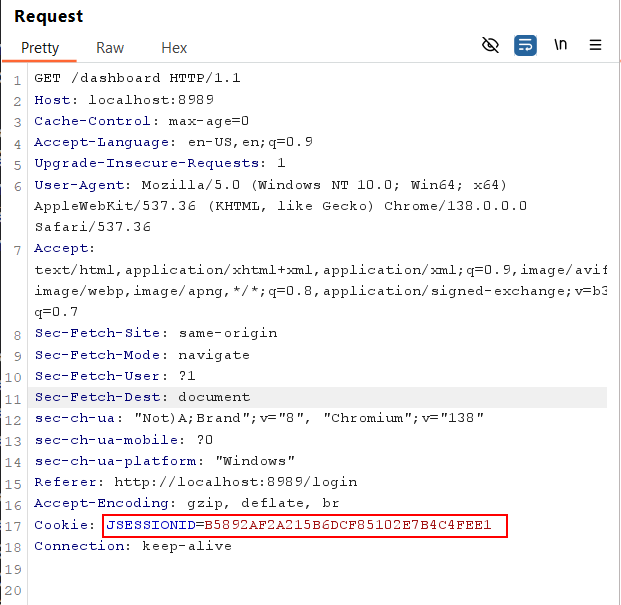Click the Cookie header name
This screenshot has height=605, width=621.
64,525
